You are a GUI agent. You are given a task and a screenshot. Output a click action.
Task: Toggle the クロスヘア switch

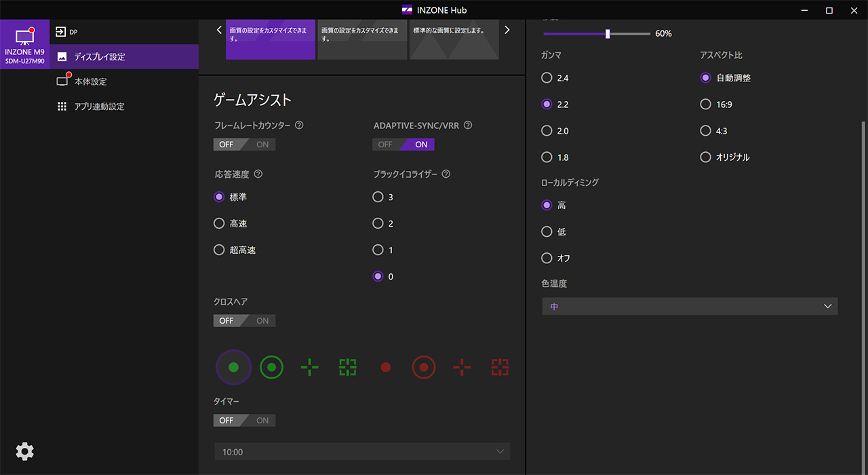click(x=245, y=321)
